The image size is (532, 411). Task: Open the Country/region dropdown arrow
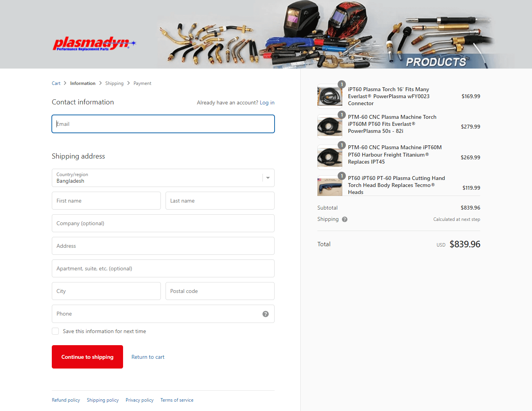coord(268,178)
